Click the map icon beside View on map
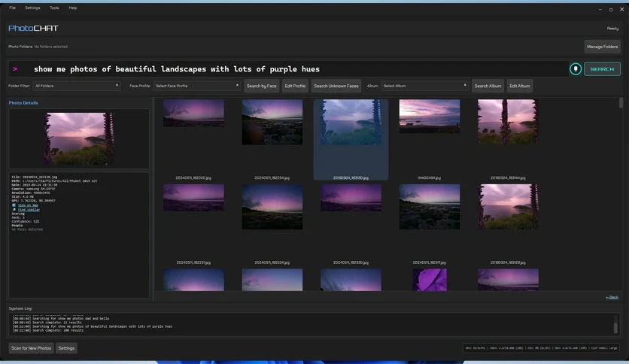 click(14, 205)
